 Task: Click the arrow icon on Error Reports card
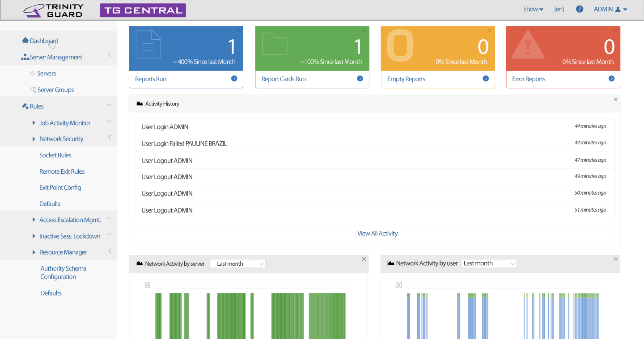(x=611, y=78)
